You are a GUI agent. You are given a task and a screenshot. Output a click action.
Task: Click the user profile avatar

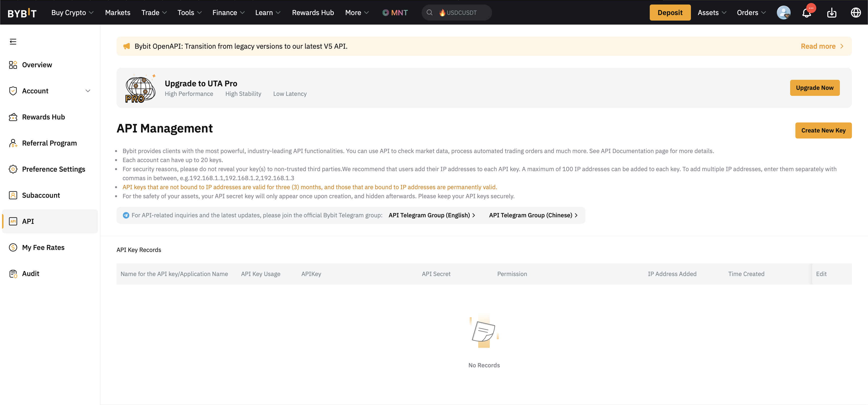pyautogui.click(x=783, y=13)
